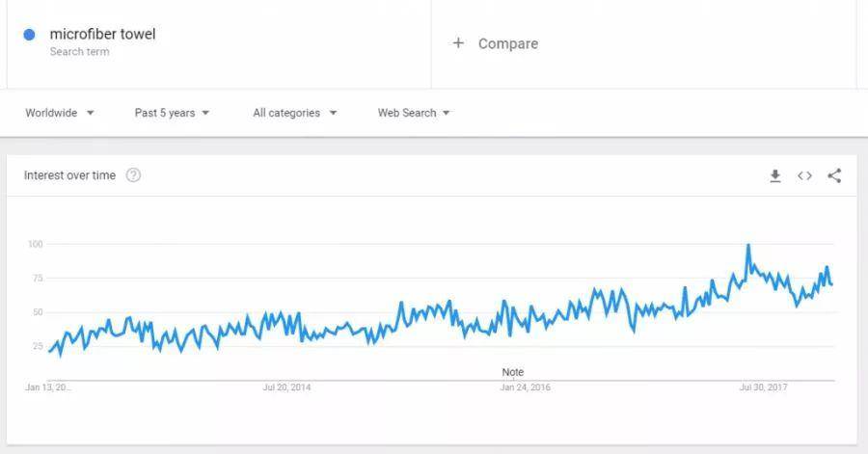Expand the Worldwide region dropdown

tap(60, 113)
